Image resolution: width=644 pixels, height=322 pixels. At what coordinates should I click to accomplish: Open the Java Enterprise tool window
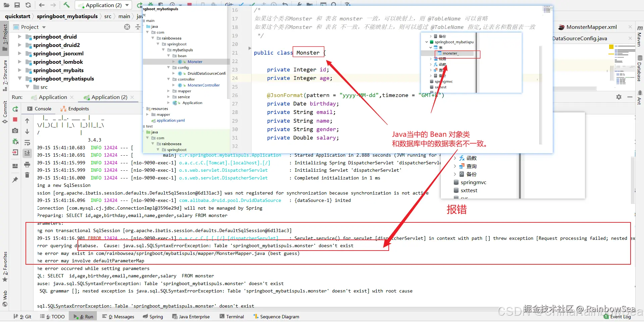point(191,317)
